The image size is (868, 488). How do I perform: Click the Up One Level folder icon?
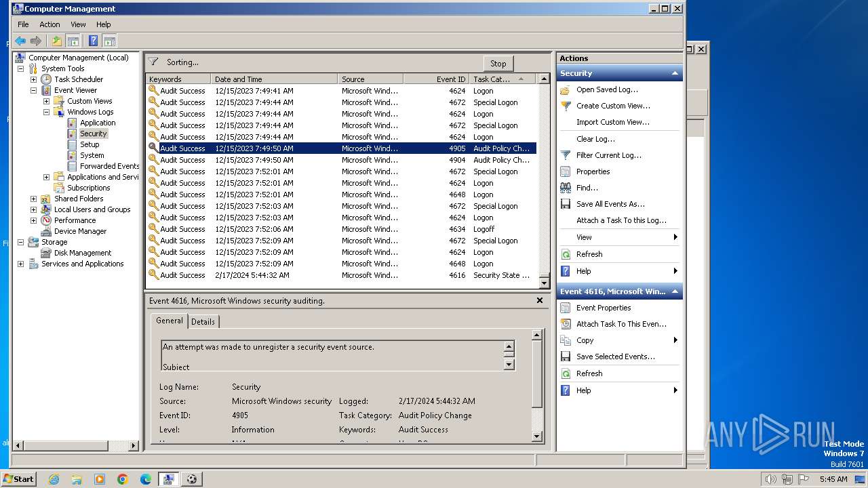point(57,41)
